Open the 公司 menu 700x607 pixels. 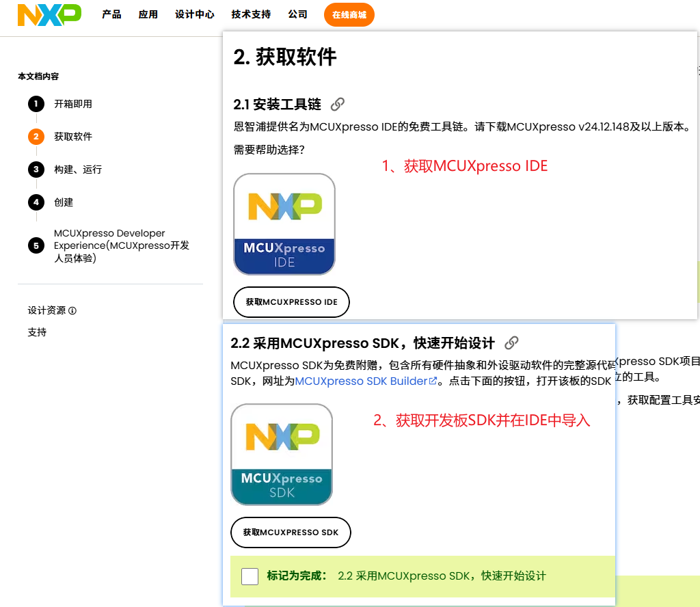pos(297,14)
